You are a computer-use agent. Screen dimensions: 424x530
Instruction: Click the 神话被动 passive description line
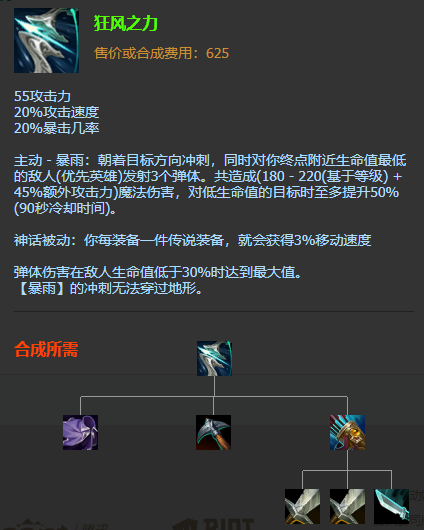[192, 240]
